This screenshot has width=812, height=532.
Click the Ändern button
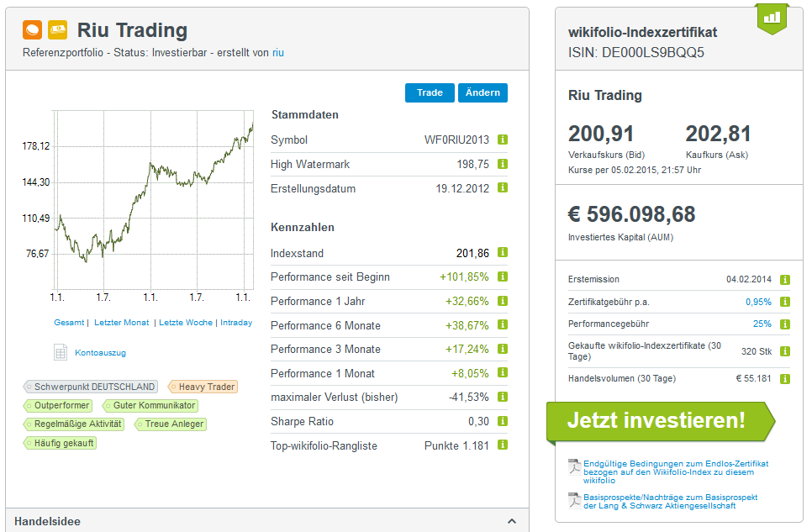coord(482,92)
